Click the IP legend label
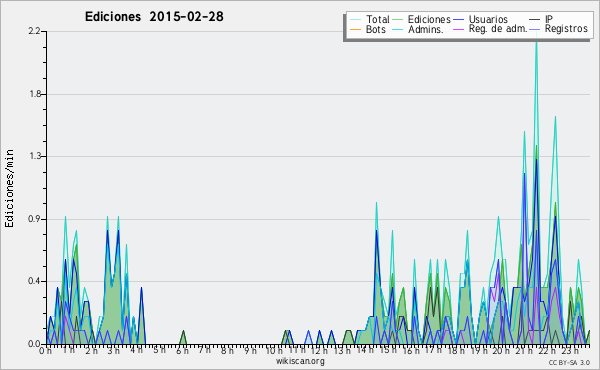 [549, 20]
